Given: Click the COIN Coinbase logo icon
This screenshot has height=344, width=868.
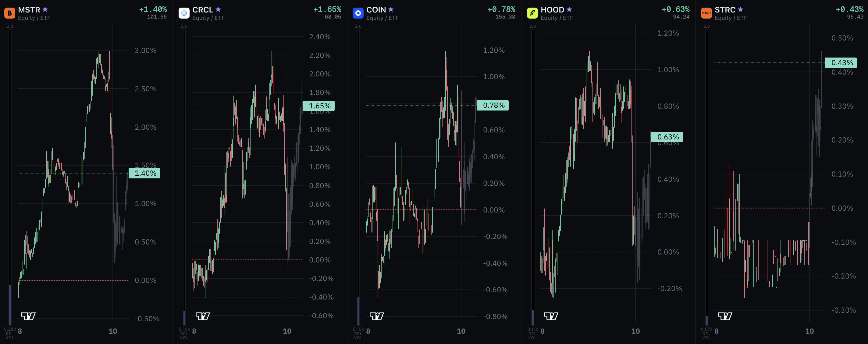Looking at the screenshot, I should (358, 13).
